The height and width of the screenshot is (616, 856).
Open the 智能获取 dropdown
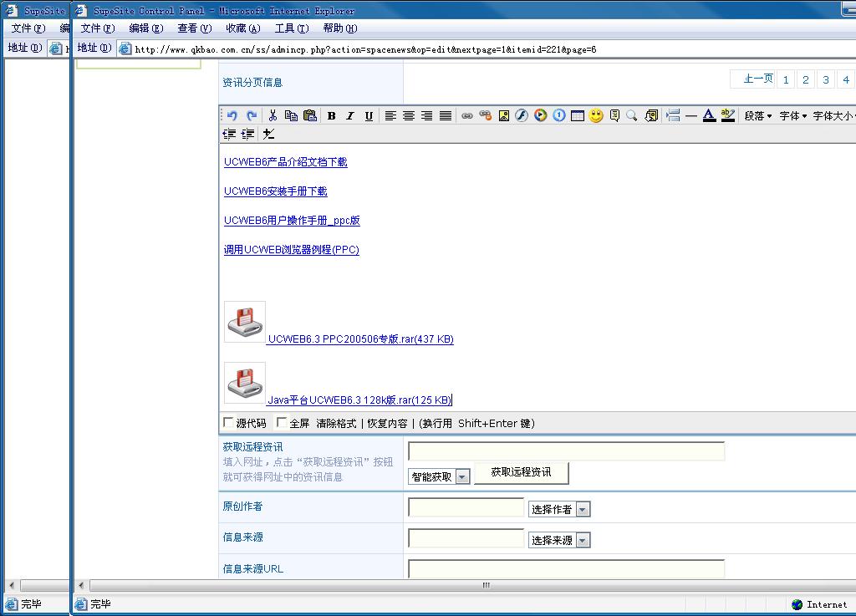pyautogui.click(x=439, y=477)
